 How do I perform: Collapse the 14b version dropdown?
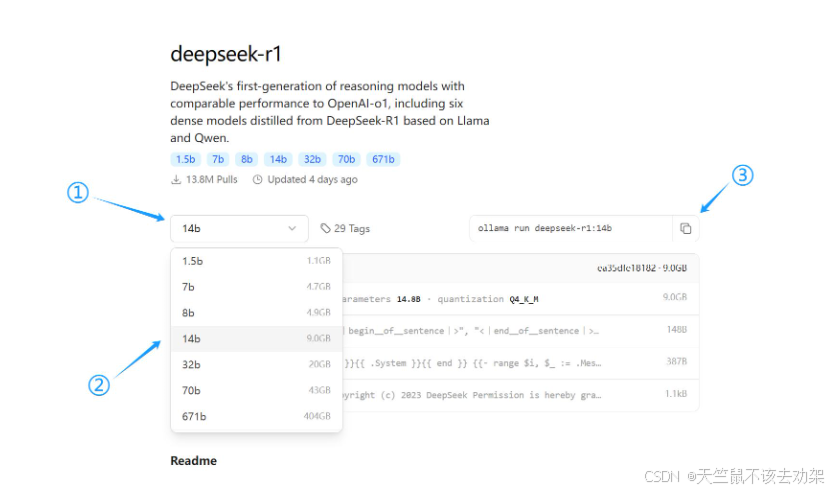(239, 229)
